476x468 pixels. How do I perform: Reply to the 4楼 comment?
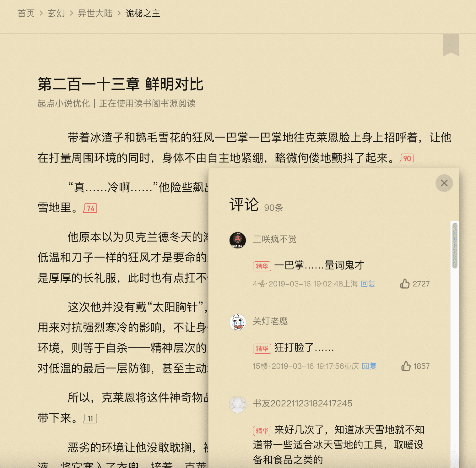pyautogui.click(x=368, y=284)
